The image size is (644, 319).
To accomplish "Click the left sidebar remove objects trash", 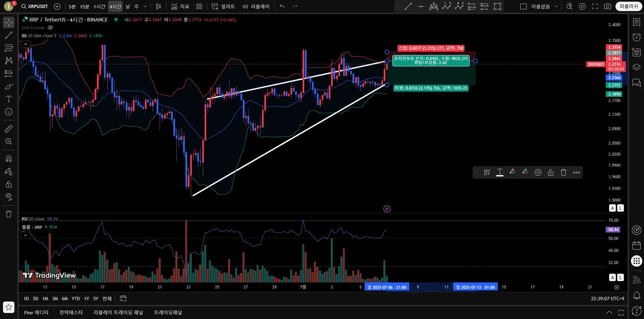I will (9, 214).
